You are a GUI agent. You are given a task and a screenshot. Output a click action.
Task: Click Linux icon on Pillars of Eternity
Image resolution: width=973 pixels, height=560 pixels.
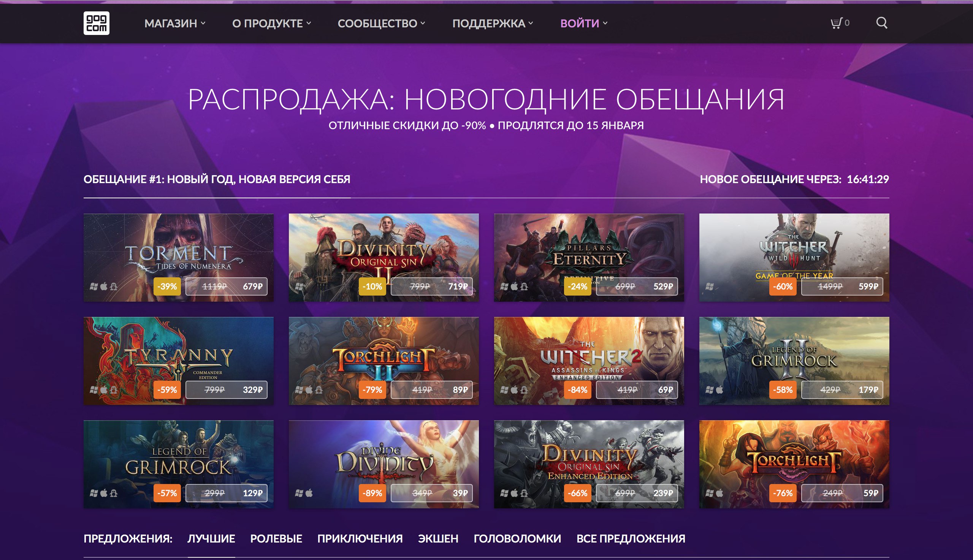pyautogui.click(x=524, y=286)
